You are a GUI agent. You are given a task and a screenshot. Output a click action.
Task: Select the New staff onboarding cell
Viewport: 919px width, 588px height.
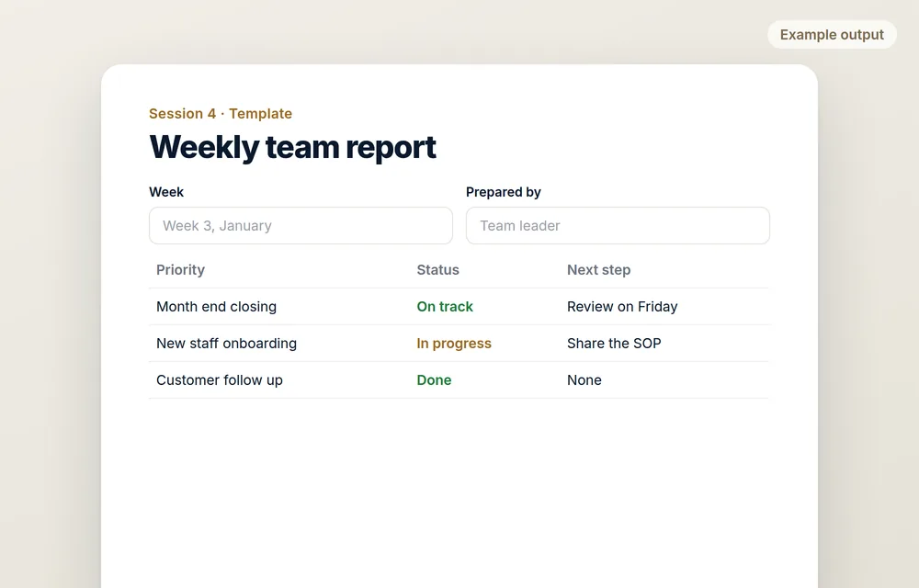click(226, 344)
